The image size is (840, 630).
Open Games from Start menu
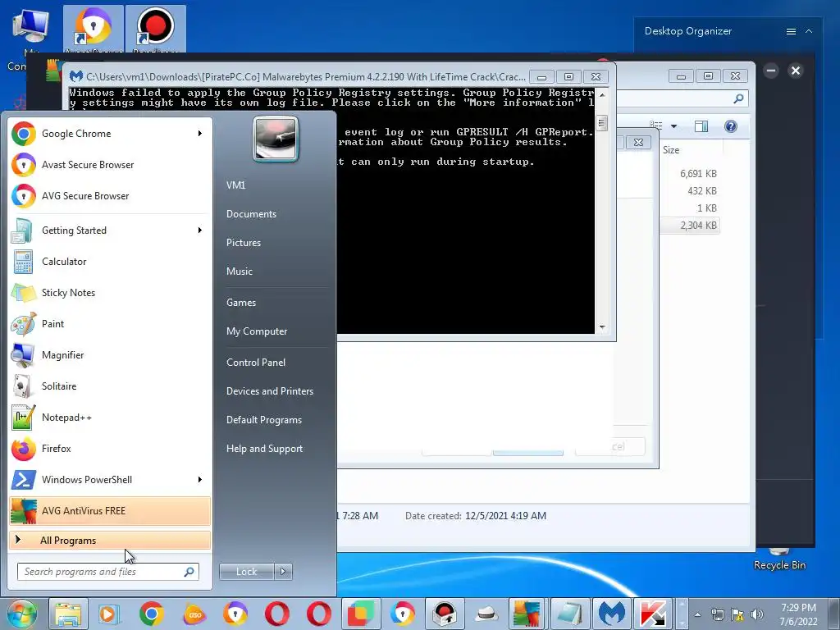pyautogui.click(x=241, y=303)
